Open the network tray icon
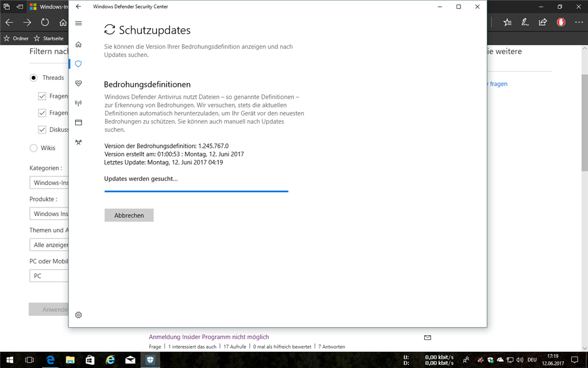This screenshot has height=368, width=588. (x=510, y=360)
